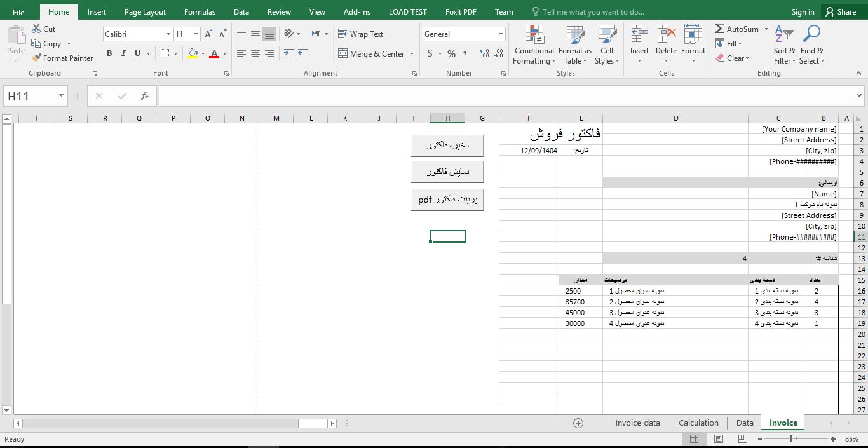868x448 pixels.
Task: Select column H header
Action: tap(447, 118)
